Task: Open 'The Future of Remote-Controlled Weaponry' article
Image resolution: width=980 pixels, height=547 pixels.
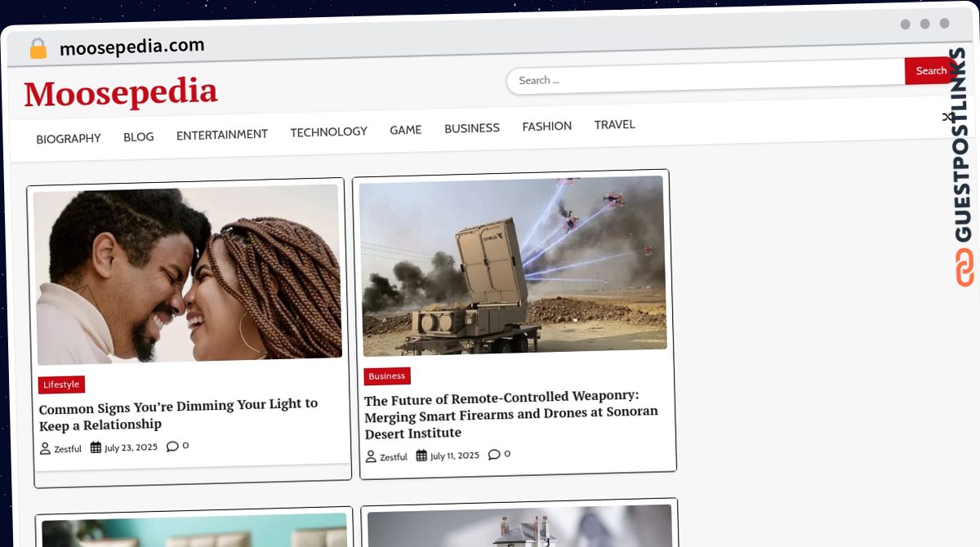Action: pos(511,415)
